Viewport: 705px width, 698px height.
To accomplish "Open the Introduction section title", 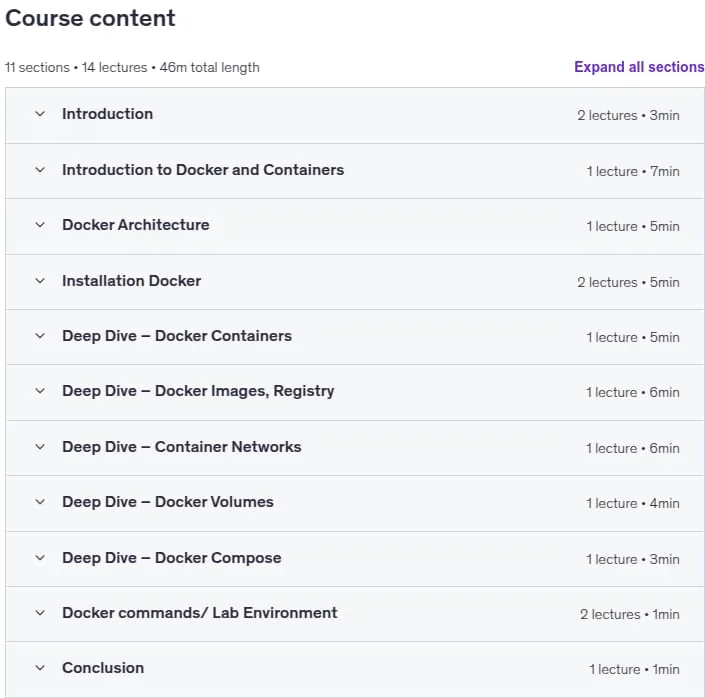I will coord(107,114).
